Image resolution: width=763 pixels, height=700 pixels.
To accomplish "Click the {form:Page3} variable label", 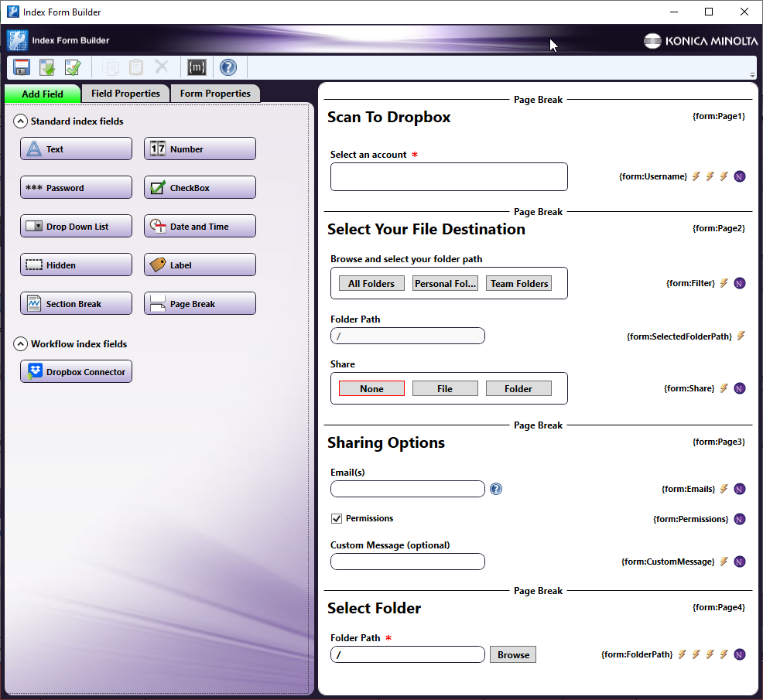I will coord(719,442).
